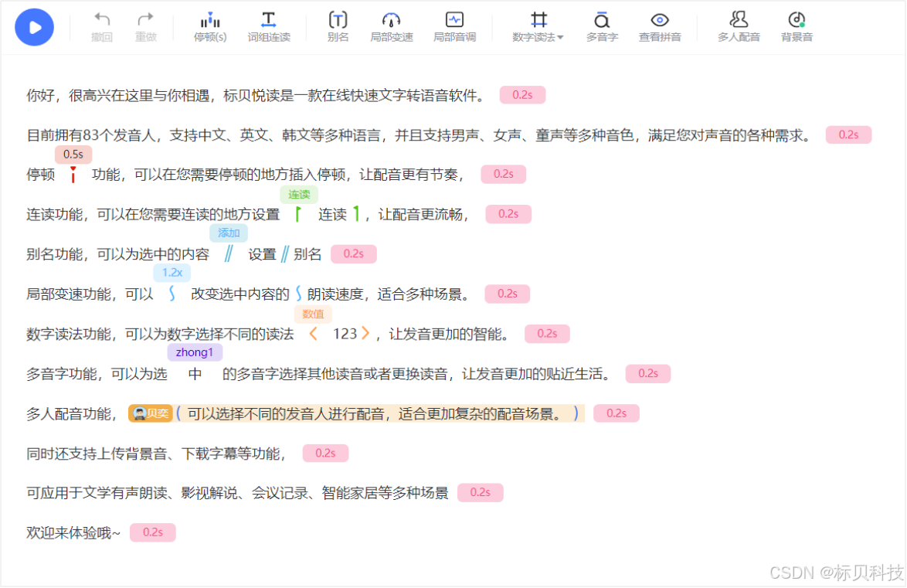Open the 背景音 background music tool
The image size is (907, 588).
click(x=797, y=27)
